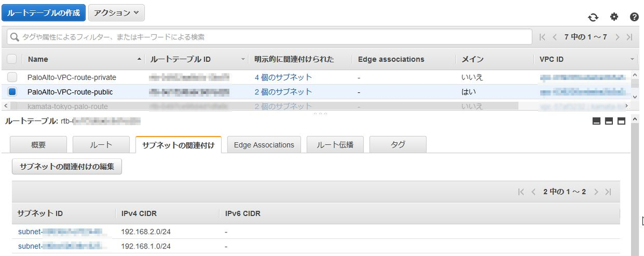Sort by the Name column arrow
Image resolution: width=644 pixels, height=256 pixels.
click(140, 59)
